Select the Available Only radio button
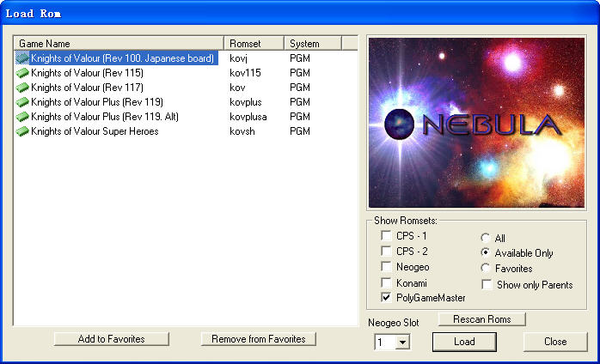Viewport: 600px width, 364px height. [486, 252]
